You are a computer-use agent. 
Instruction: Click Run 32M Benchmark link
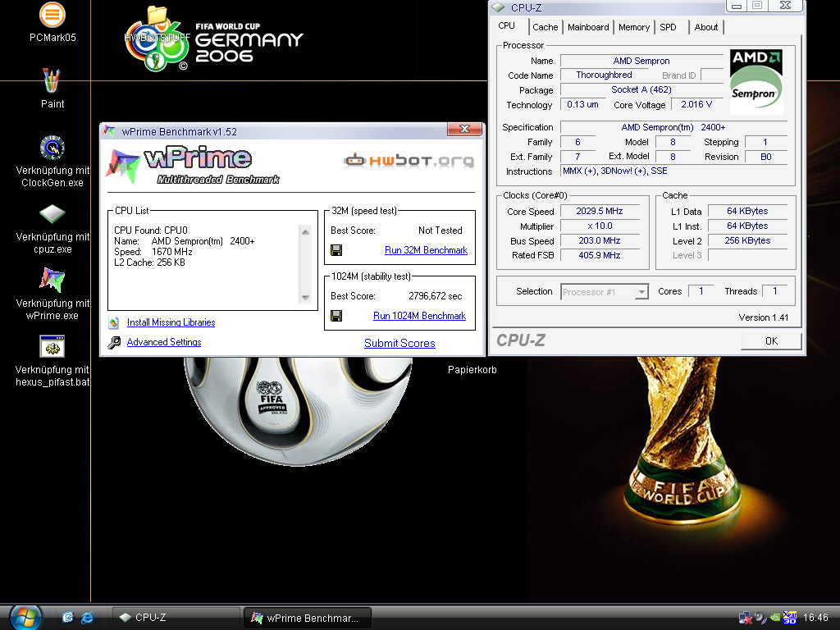point(426,250)
